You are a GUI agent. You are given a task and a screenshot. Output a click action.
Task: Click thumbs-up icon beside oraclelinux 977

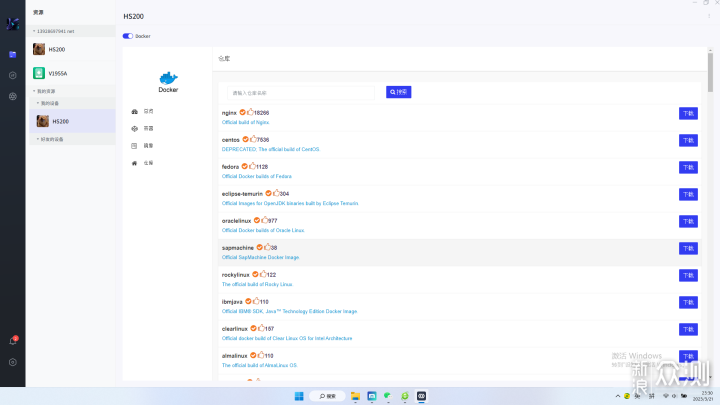[x=265, y=220]
